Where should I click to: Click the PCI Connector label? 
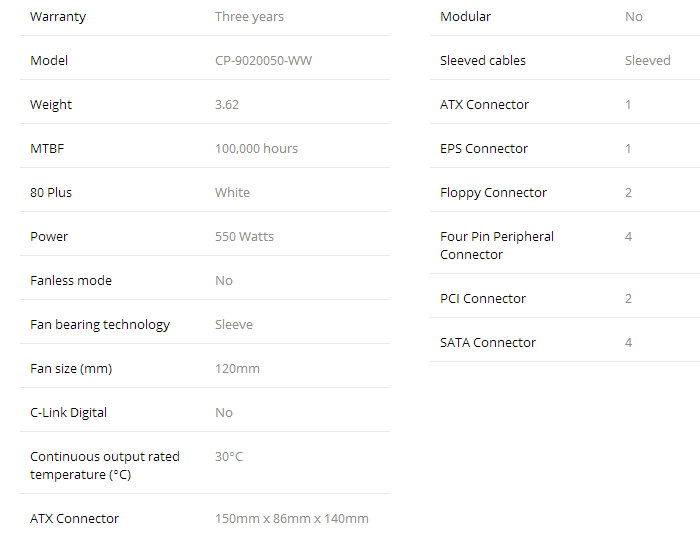tap(483, 299)
